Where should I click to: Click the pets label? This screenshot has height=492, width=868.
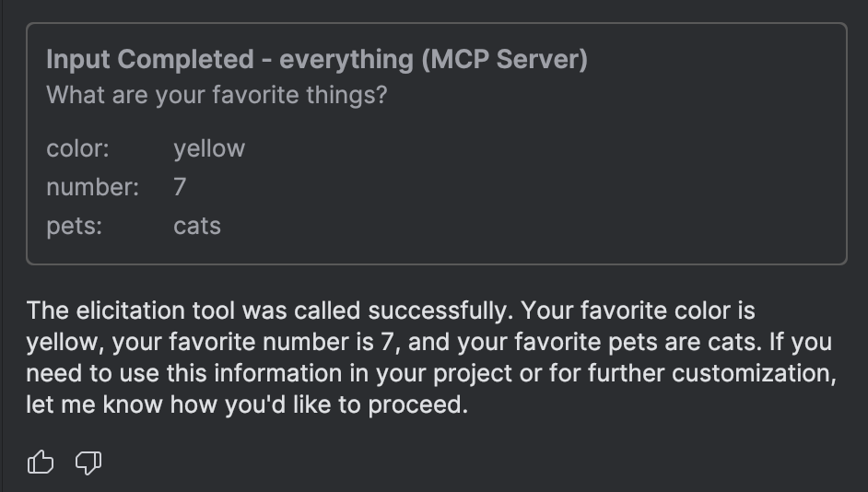pos(75,226)
